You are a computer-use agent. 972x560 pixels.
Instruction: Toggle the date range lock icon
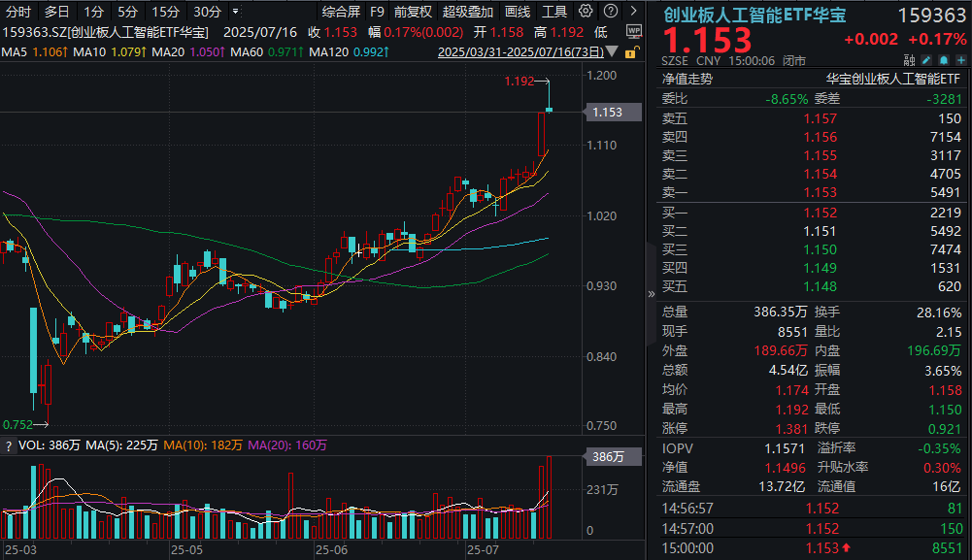click(630, 52)
